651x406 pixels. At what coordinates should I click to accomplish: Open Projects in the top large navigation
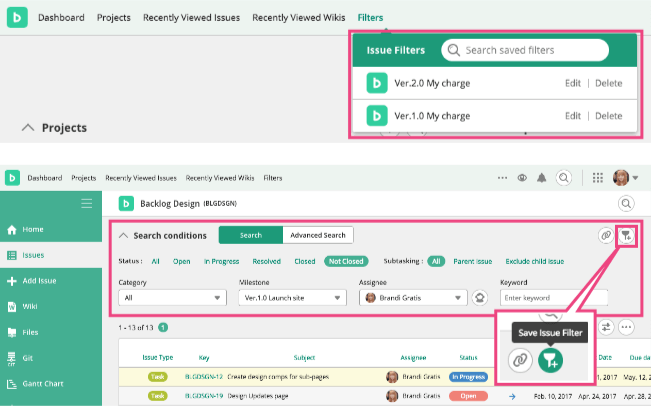click(113, 18)
